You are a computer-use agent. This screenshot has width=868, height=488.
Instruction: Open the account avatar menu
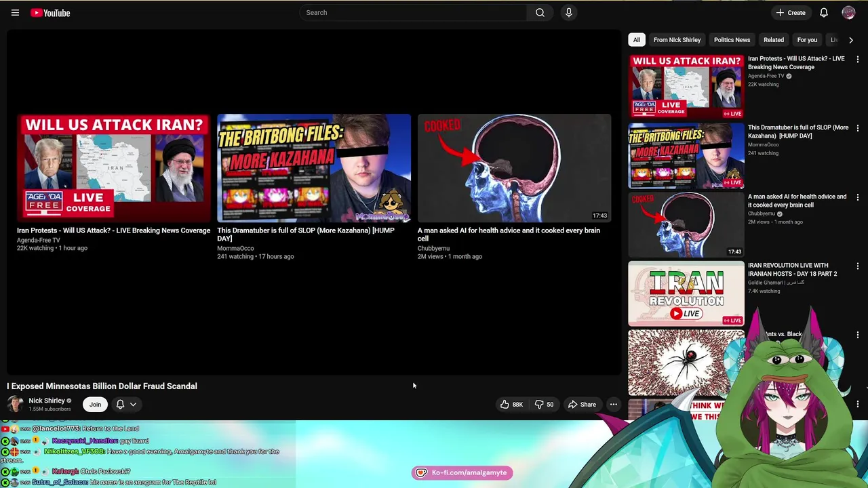tap(848, 12)
